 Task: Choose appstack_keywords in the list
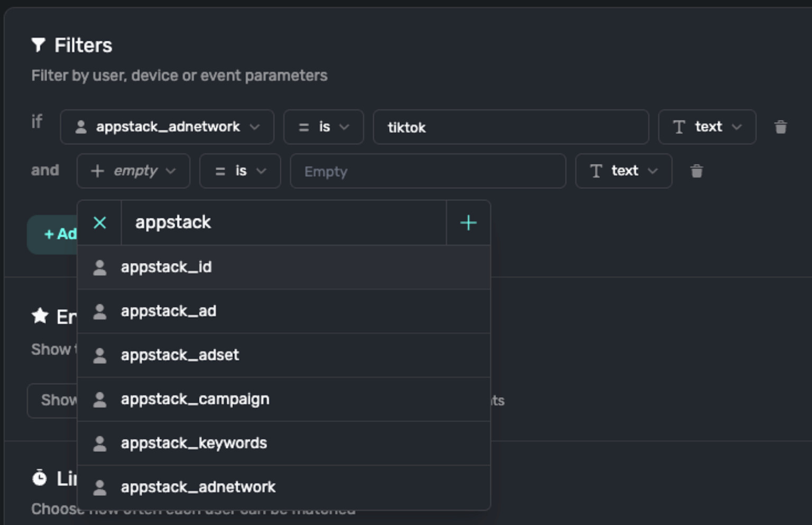[x=193, y=443]
